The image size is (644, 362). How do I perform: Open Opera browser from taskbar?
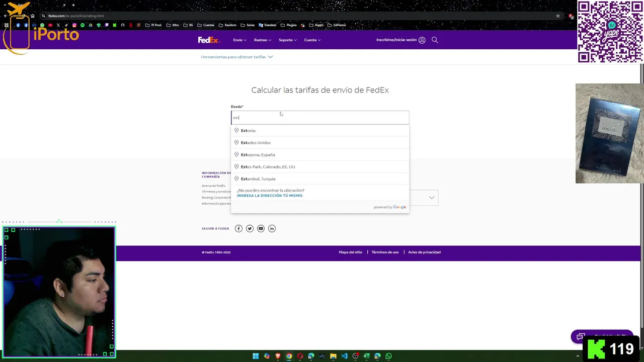pyautogui.click(x=300, y=356)
